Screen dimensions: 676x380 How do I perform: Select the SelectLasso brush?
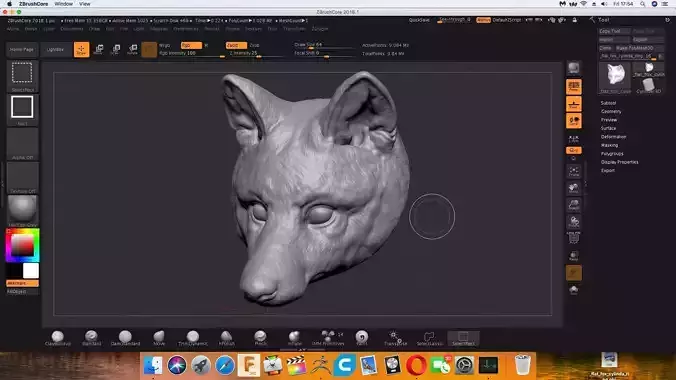coord(429,338)
